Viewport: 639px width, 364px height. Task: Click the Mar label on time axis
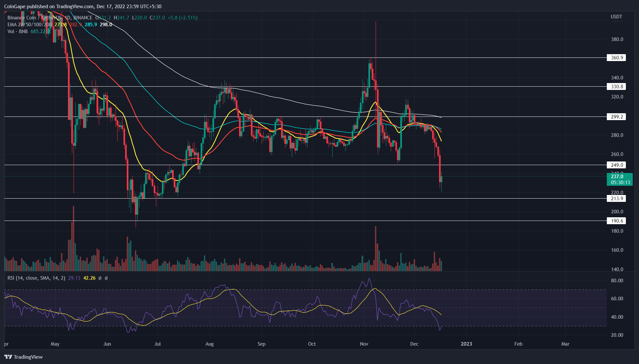tap(565, 344)
